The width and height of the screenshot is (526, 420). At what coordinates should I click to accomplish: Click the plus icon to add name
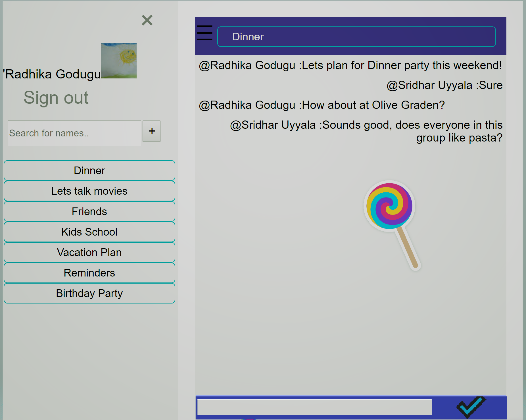coord(151,131)
